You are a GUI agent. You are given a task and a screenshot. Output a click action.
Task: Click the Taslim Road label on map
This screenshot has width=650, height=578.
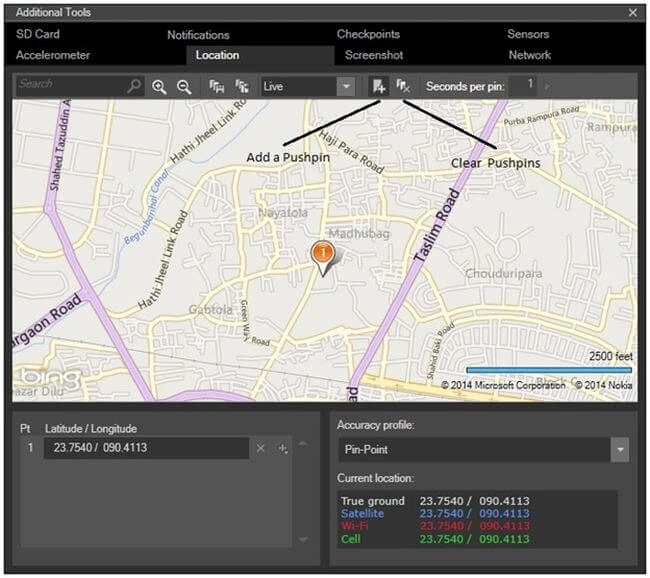(437, 226)
